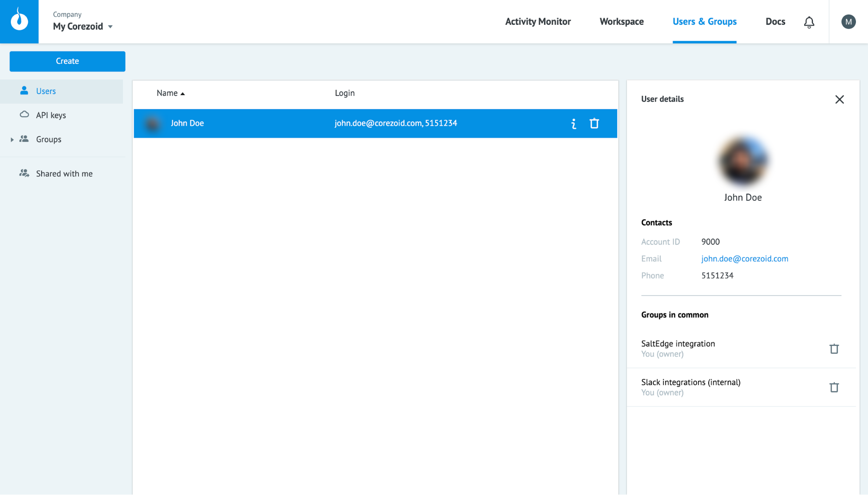Close the User details panel

[x=840, y=99]
